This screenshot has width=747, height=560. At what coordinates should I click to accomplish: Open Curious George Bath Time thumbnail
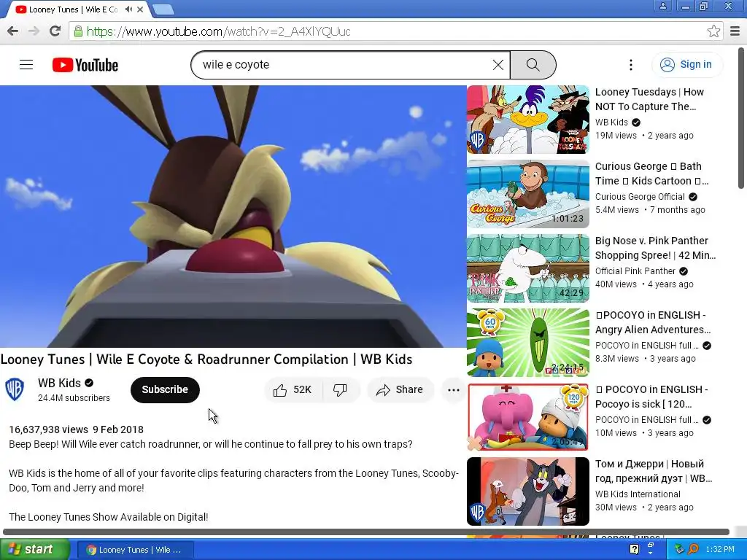(528, 194)
